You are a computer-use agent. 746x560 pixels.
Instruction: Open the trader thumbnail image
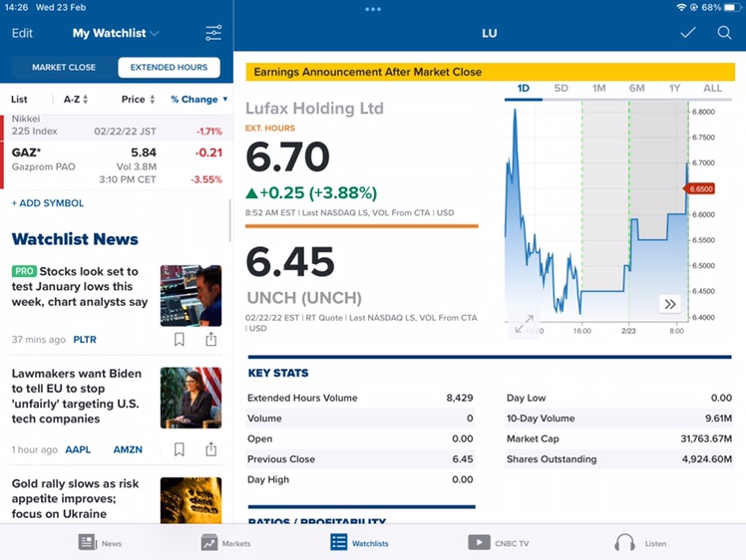pyautogui.click(x=190, y=296)
